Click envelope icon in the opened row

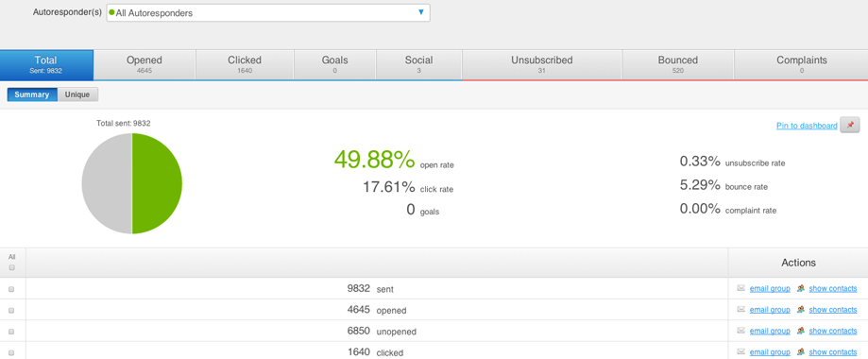click(x=740, y=310)
